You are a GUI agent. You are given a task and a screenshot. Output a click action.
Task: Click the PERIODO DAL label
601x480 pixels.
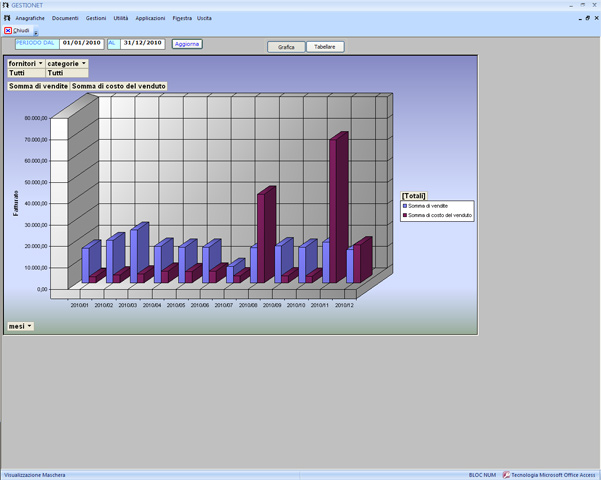[x=37, y=44]
